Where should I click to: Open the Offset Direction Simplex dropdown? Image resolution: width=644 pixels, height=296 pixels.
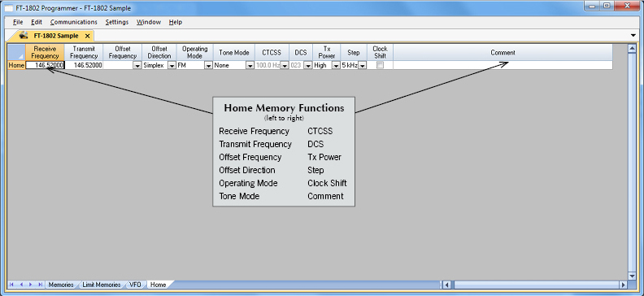pyautogui.click(x=172, y=65)
